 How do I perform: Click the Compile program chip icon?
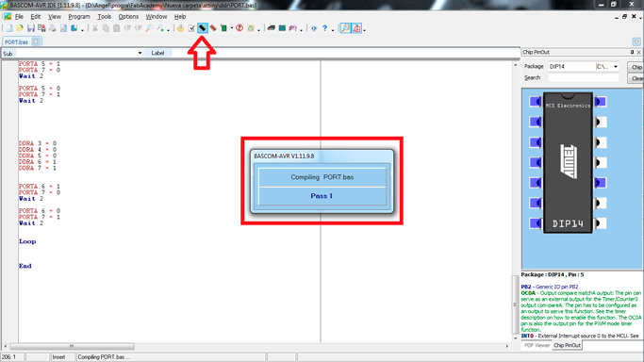point(202,28)
